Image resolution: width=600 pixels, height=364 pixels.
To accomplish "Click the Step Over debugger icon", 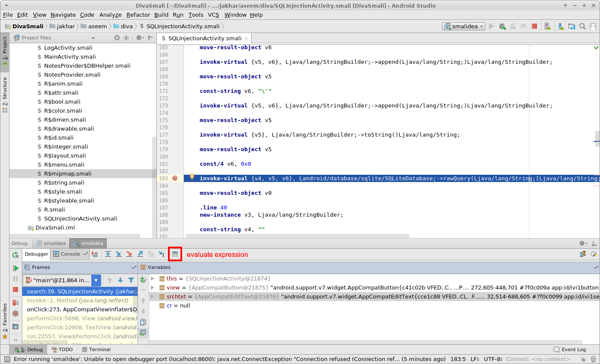I will (108, 254).
